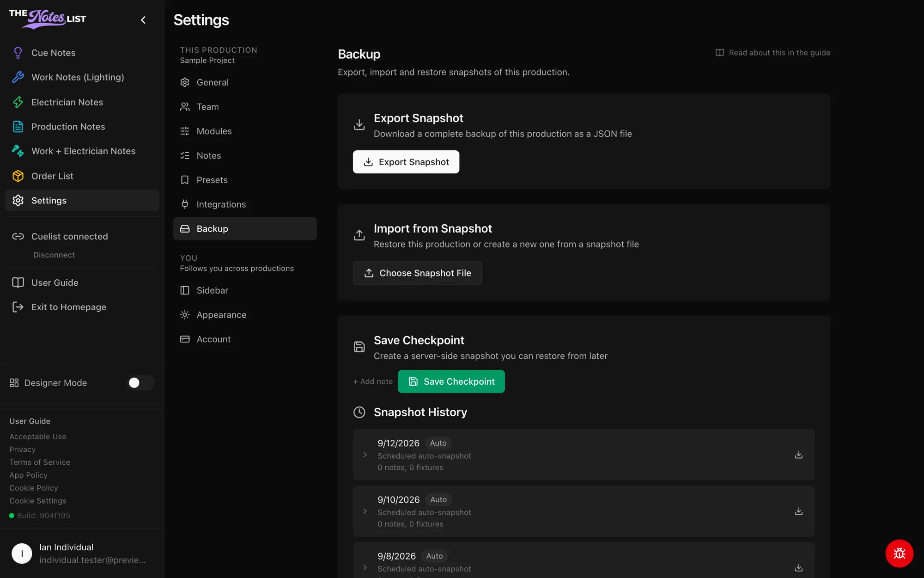Click the Settings gear icon in sidebar

click(18, 201)
